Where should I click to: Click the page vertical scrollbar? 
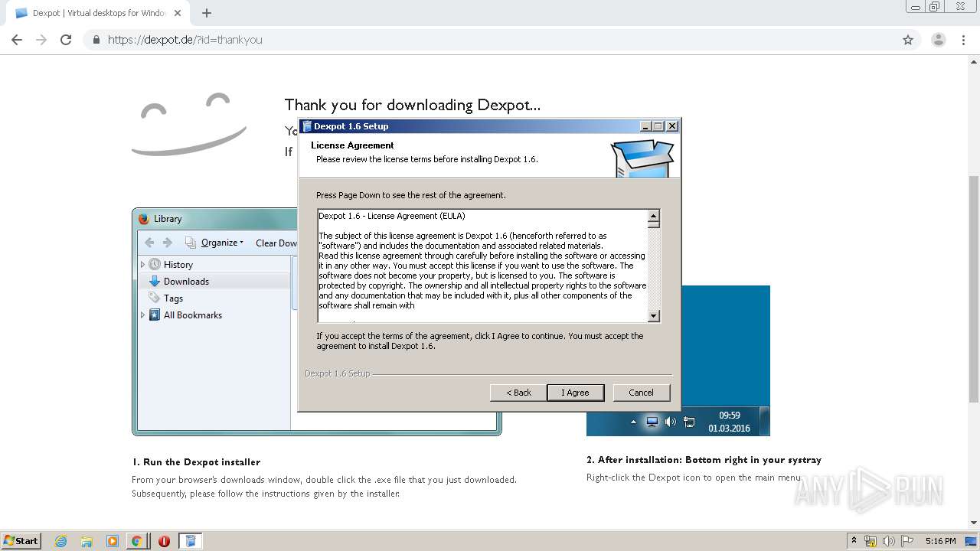click(974, 291)
